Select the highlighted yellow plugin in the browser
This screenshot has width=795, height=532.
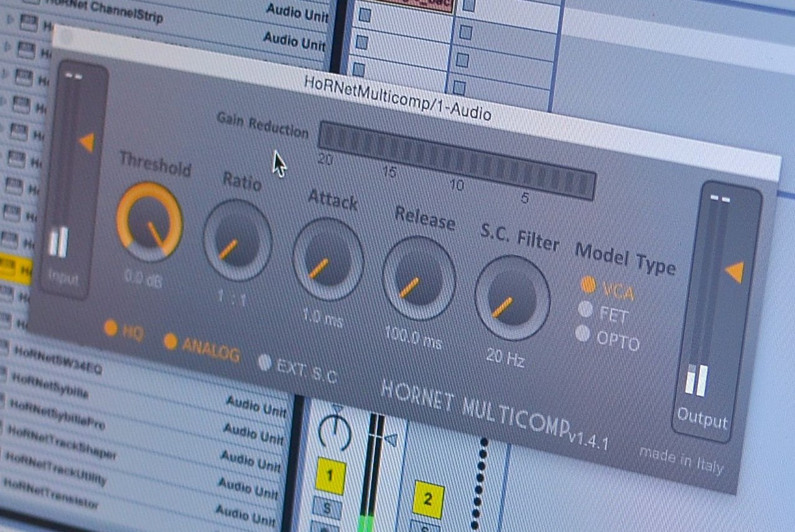[x=16, y=266]
